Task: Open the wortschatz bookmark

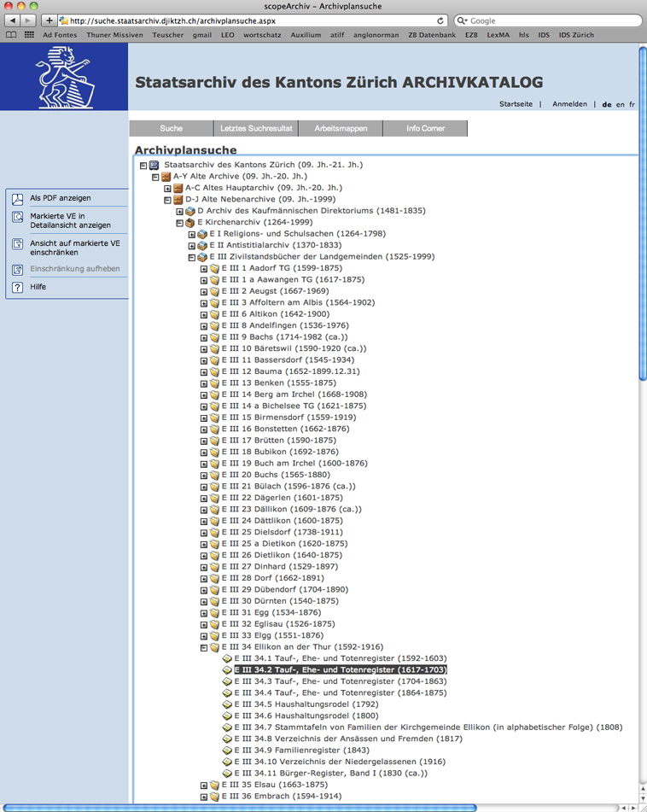Action: [x=262, y=35]
